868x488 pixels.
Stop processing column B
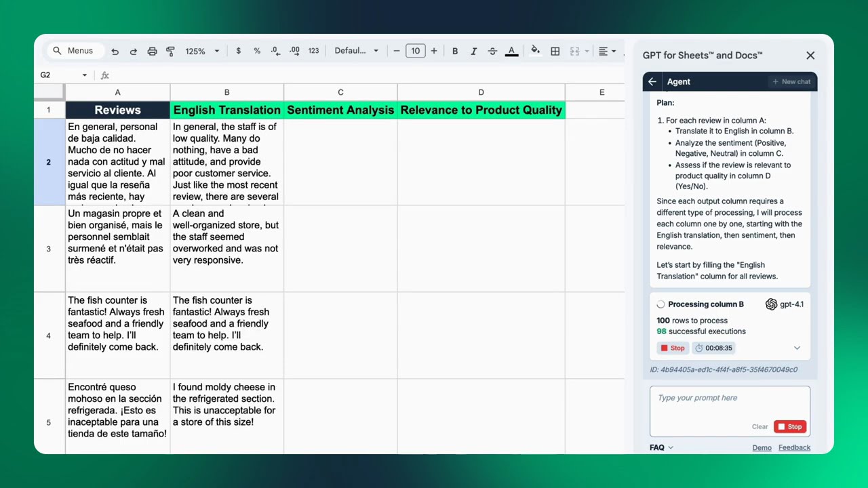click(673, 348)
